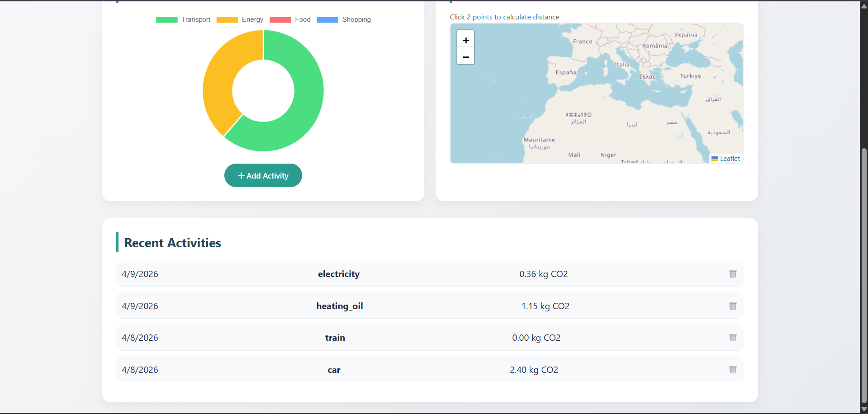This screenshot has width=868, height=414.
Task: Select the car activity row
Action: (429, 370)
